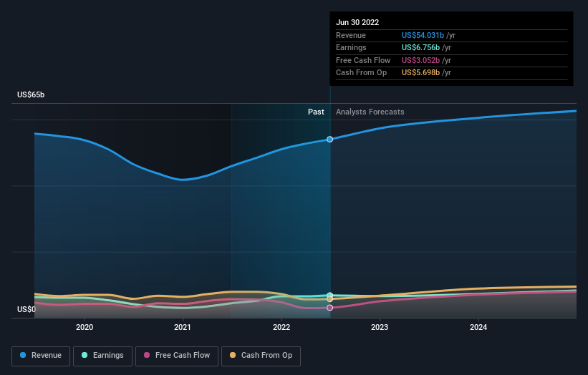Select the Earnings data point marker at Jun 2022
The height and width of the screenshot is (375, 588).
pyautogui.click(x=329, y=295)
